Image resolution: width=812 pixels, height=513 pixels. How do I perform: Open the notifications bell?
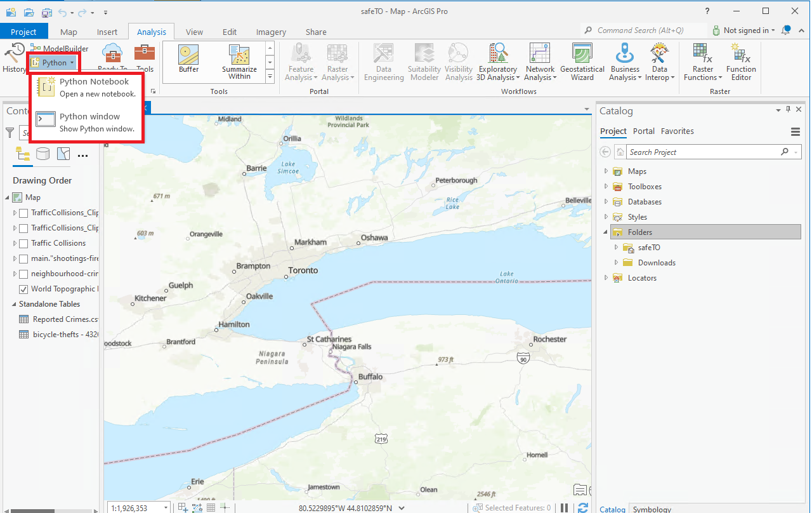click(x=787, y=30)
